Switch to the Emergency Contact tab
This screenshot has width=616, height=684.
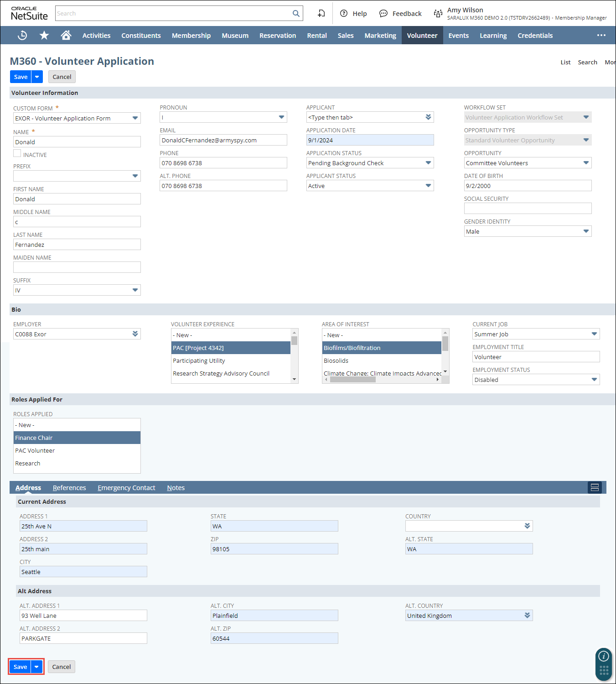pos(126,488)
